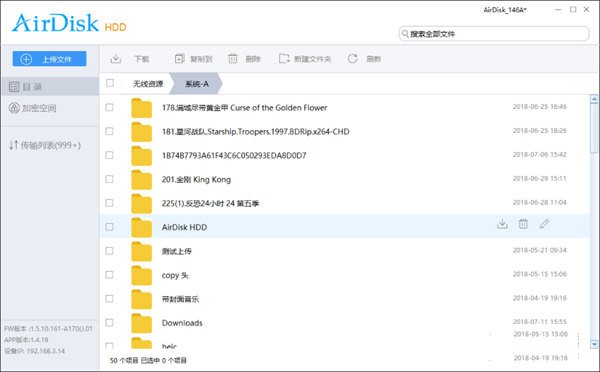Click the trash icon on AirDisk HDD row
The height and width of the screenshot is (372, 600).
tap(523, 224)
